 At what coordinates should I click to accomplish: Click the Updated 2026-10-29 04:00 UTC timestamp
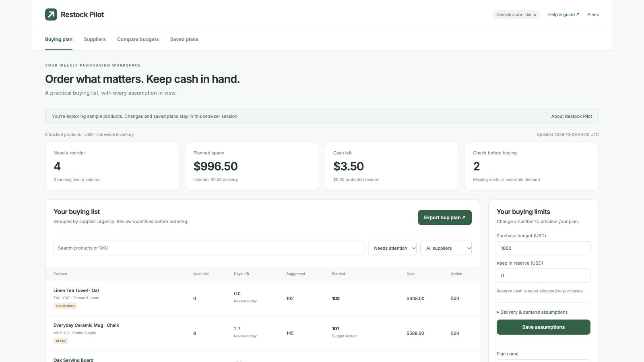pos(568,135)
